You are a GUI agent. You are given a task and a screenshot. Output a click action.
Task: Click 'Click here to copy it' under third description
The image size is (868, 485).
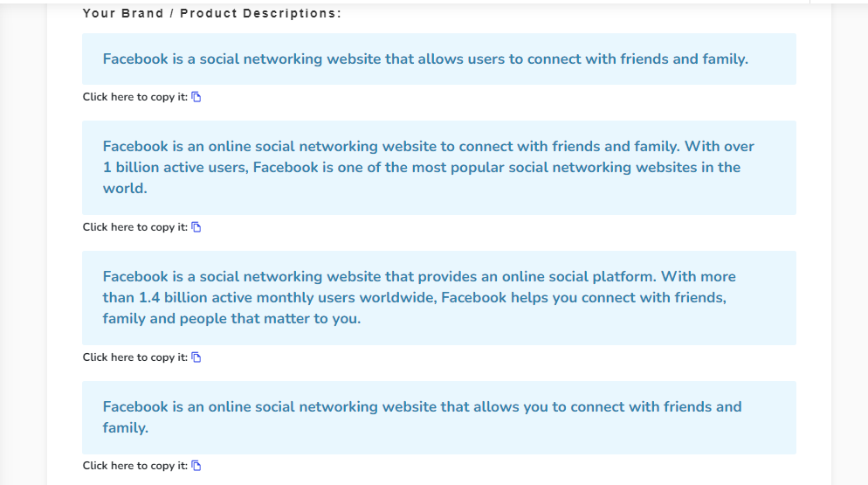[134, 357]
